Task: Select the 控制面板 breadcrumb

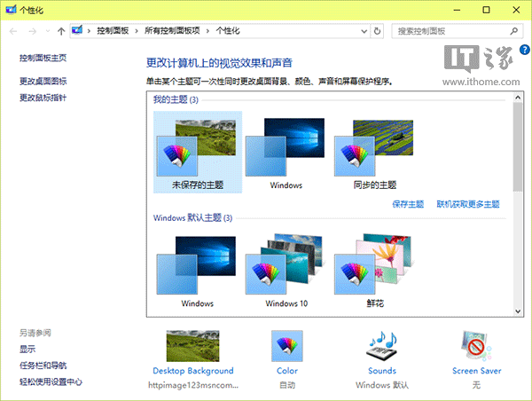Action: pyautogui.click(x=113, y=31)
